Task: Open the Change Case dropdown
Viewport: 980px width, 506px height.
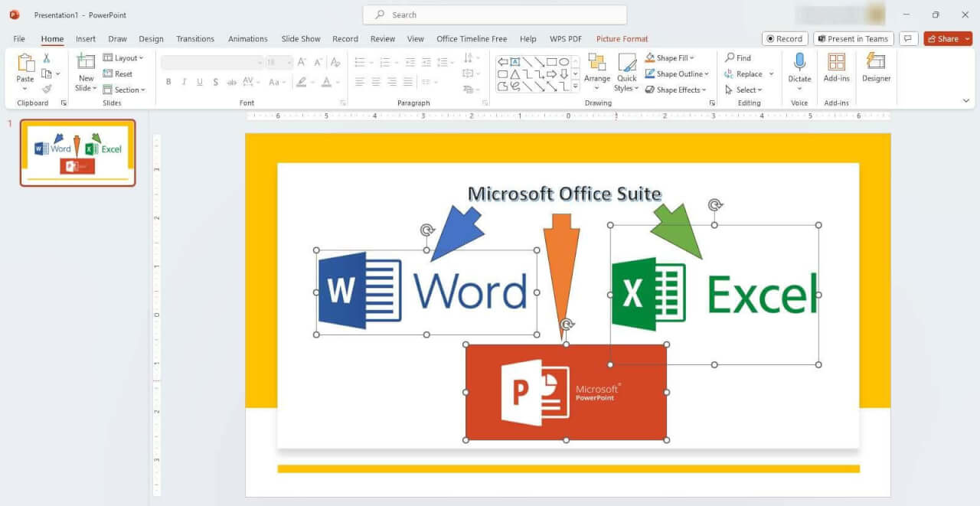Action: click(276, 82)
